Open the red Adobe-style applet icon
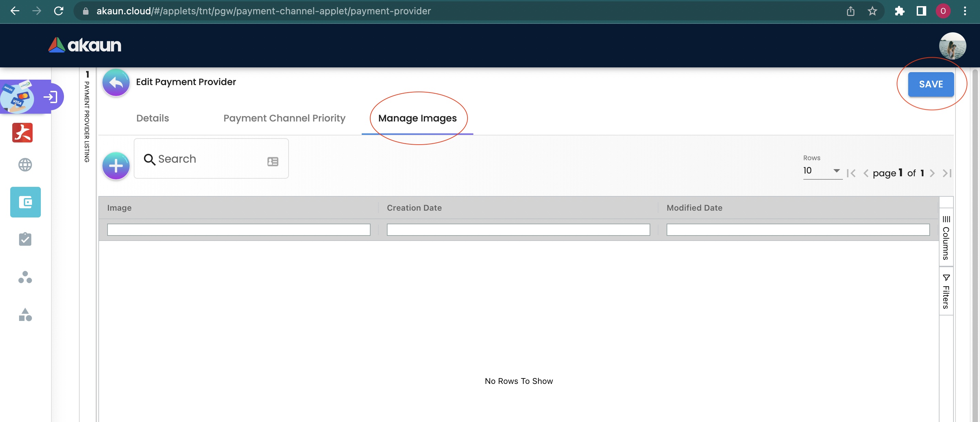This screenshot has width=980, height=422. (22, 133)
